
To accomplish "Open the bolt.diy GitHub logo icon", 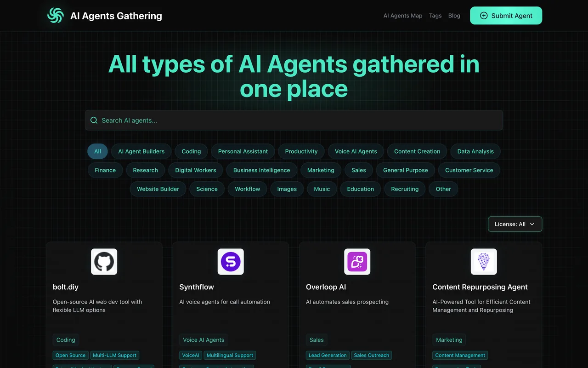I will [104, 262].
